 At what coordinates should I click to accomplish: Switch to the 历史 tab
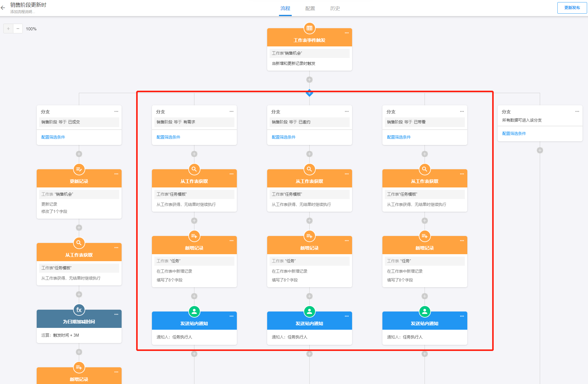tap(335, 8)
